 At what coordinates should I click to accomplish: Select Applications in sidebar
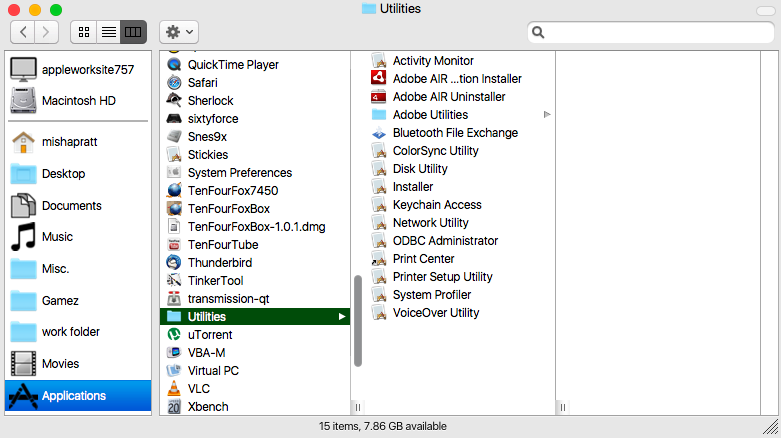click(78, 396)
